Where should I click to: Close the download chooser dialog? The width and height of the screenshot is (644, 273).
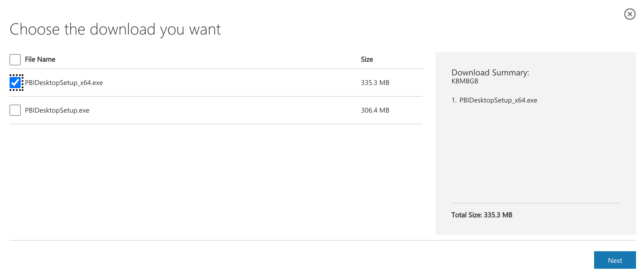[630, 14]
